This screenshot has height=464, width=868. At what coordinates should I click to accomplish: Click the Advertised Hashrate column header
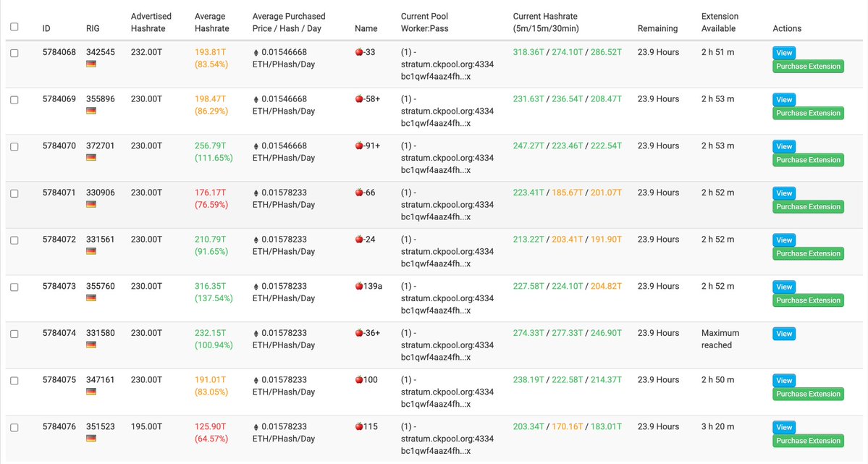[151, 22]
